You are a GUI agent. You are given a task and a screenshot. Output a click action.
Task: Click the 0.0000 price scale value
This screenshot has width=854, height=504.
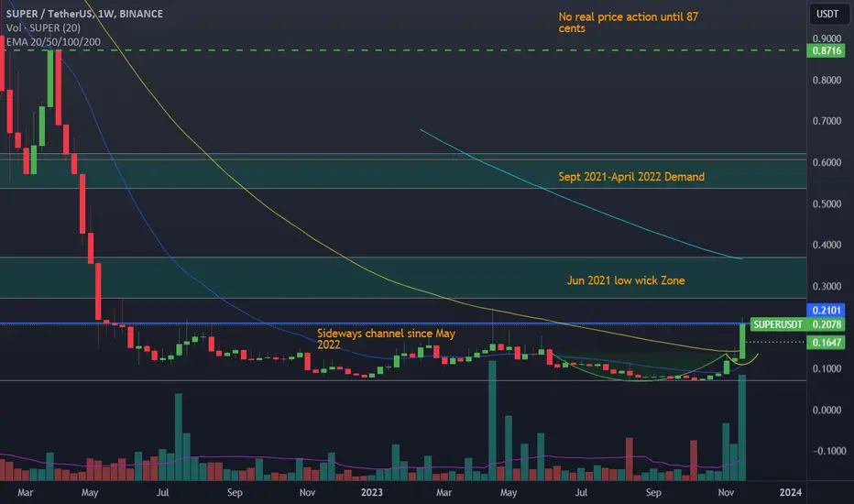pyautogui.click(x=827, y=411)
